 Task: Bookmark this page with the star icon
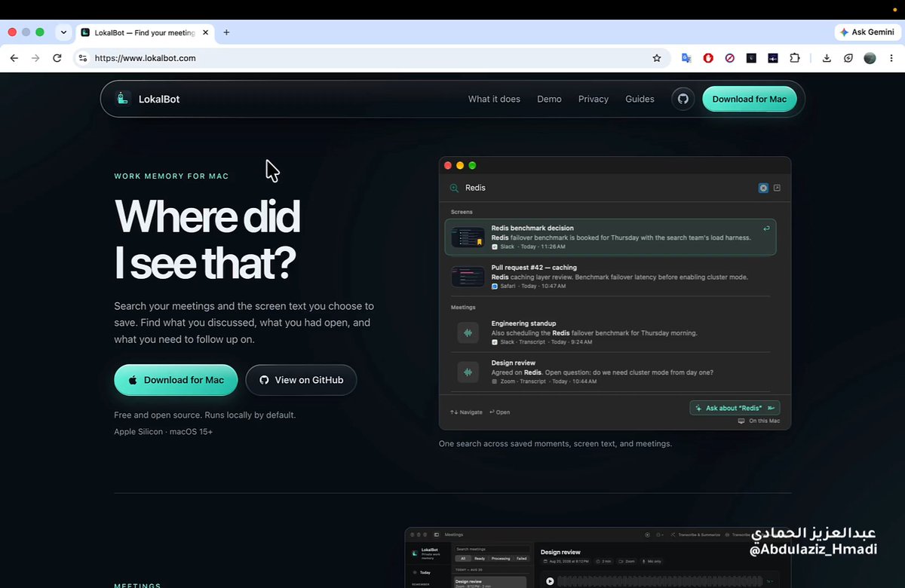[x=656, y=58]
